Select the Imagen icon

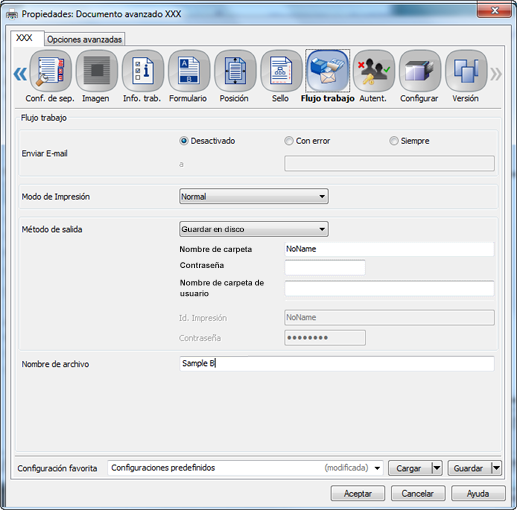coord(97,71)
